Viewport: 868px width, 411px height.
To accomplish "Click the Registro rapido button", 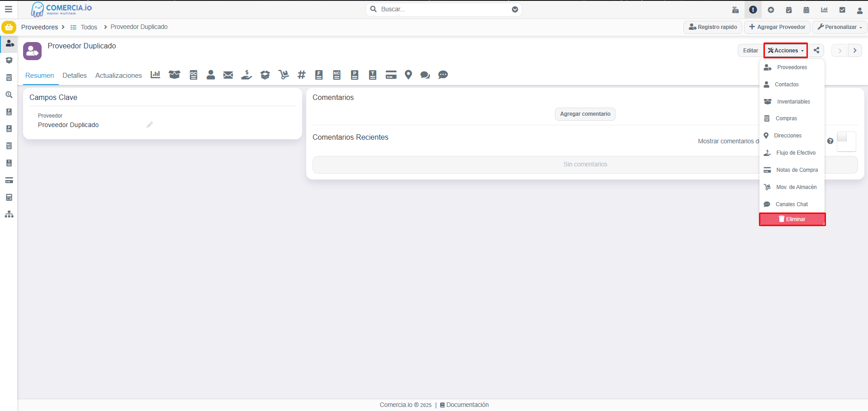I will point(713,27).
